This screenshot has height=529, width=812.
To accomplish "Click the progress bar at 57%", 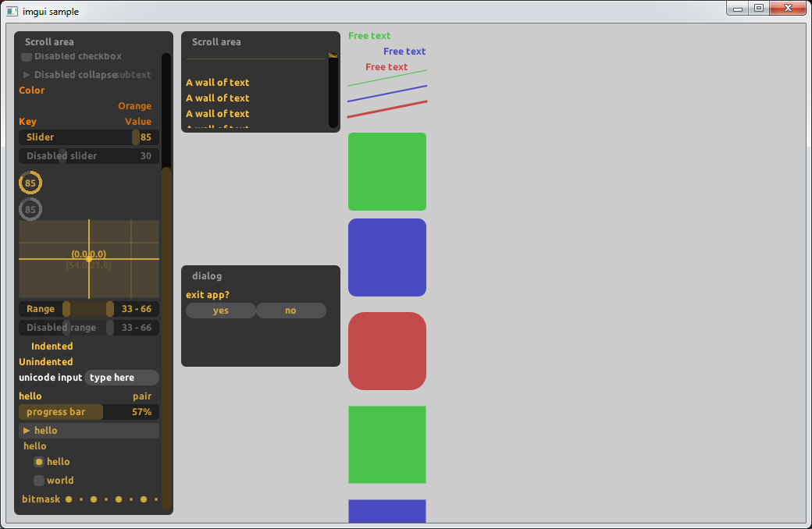I will tap(89, 412).
